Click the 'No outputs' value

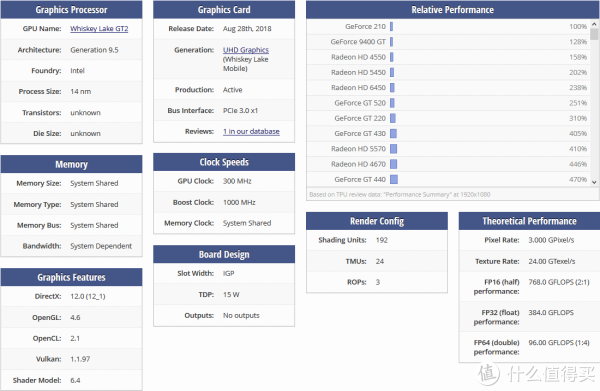click(x=241, y=316)
